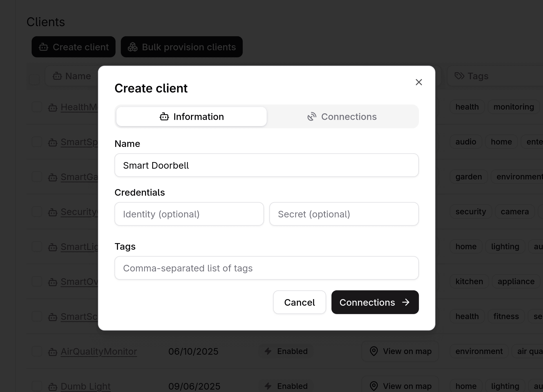Click the map pin icon for AirQualityMonitor
The height and width of the screenshot is (392, 543).
373,351
